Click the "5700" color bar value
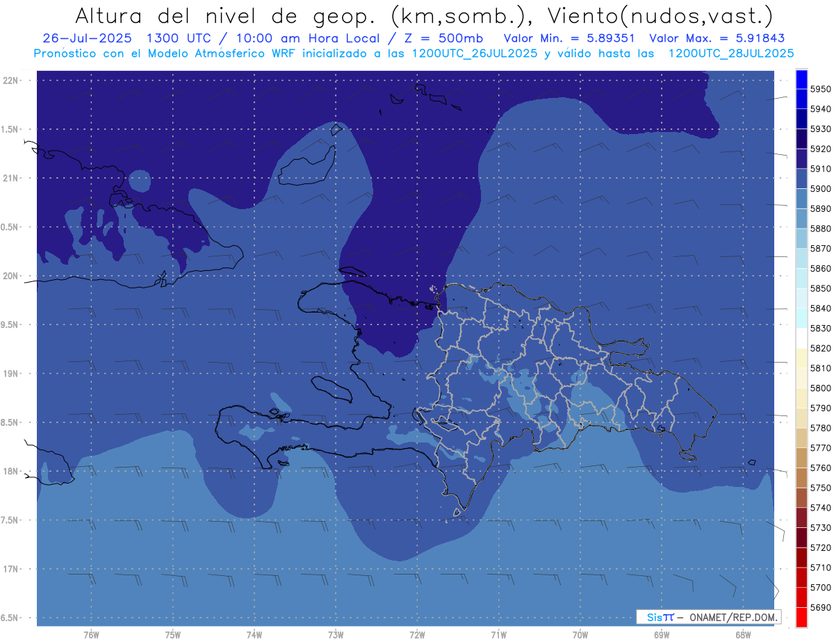The height and width of the screenshot is (644, 834). coord(820,588)
